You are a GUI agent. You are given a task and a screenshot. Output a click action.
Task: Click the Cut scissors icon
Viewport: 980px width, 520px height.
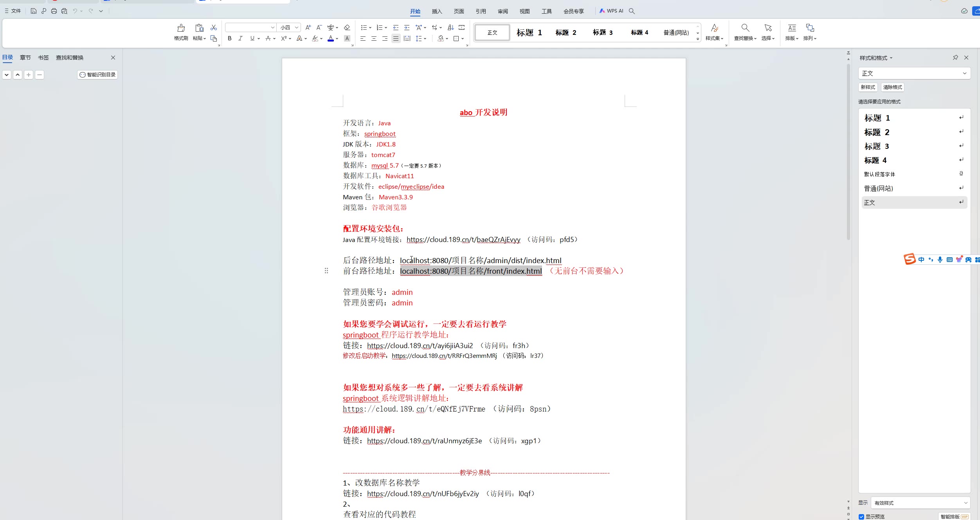pyautogui.click(x=214, y=27)
